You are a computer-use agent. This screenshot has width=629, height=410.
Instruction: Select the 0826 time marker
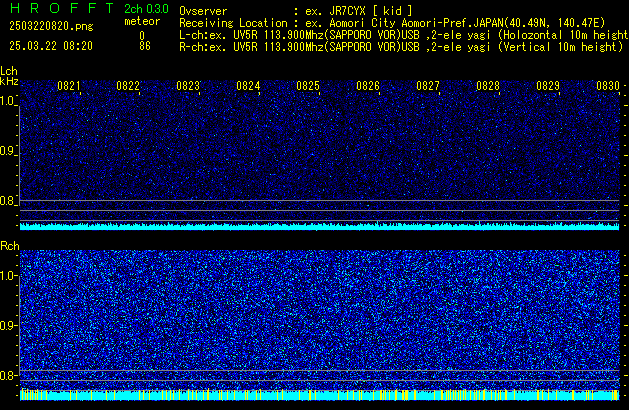368,86
